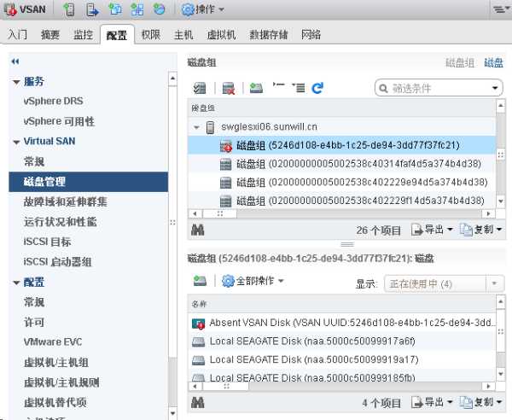
Task: Refresh the disk group list
Action: pos(317,88)
